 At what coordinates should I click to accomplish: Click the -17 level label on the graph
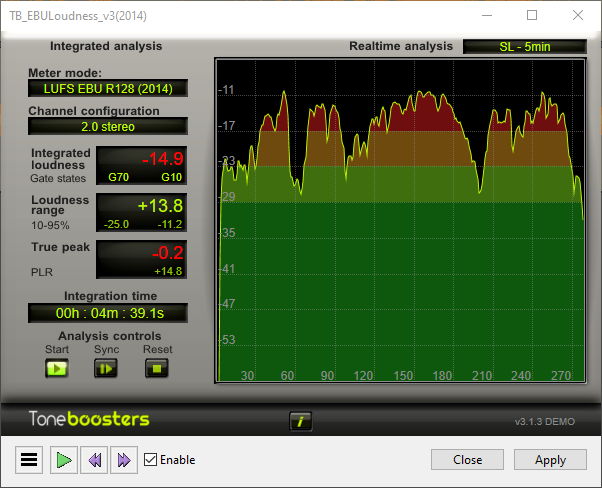tap(226, 126)
